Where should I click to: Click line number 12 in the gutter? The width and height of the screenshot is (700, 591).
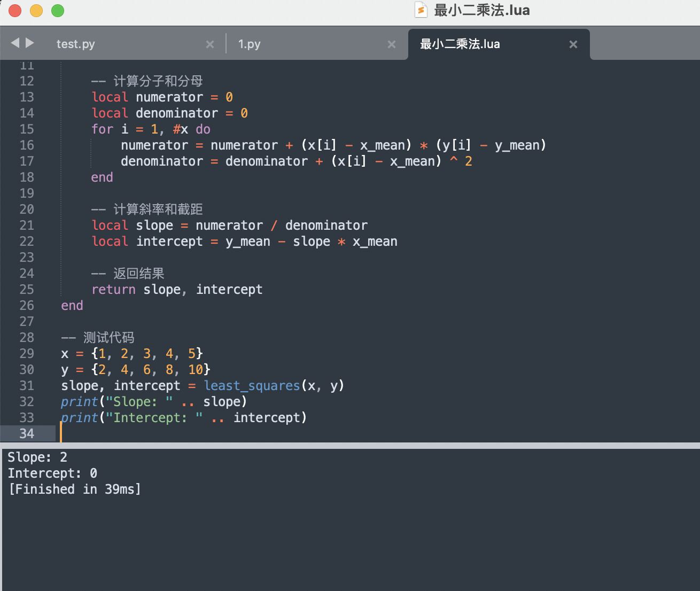(x=27, y=81)
